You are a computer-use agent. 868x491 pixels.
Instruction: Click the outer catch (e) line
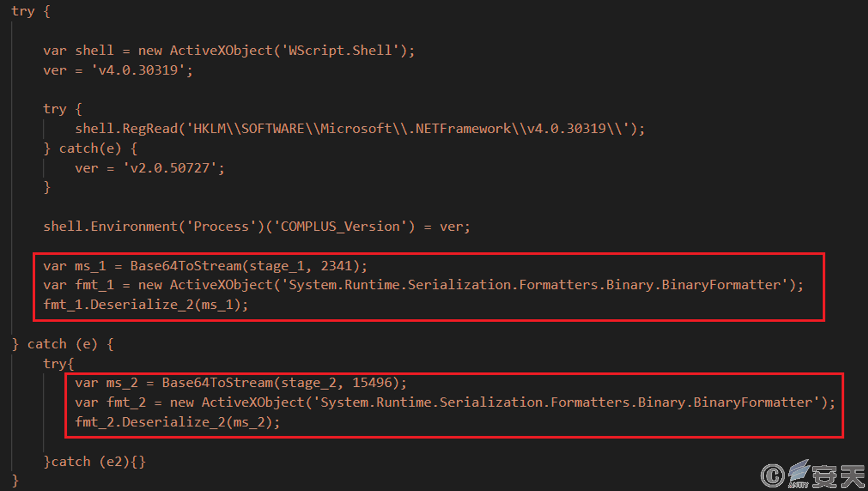63,344
